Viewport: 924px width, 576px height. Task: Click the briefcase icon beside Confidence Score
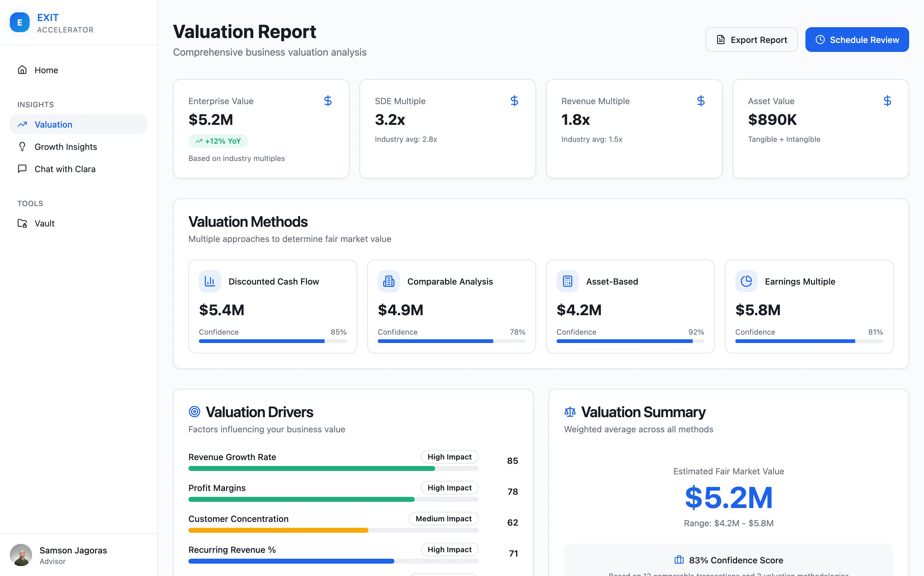coord(679,559)
